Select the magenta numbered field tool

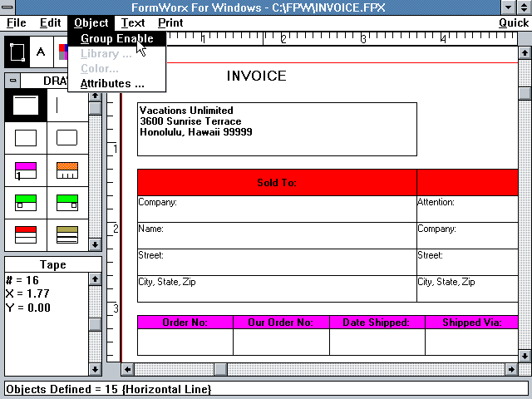26,170
